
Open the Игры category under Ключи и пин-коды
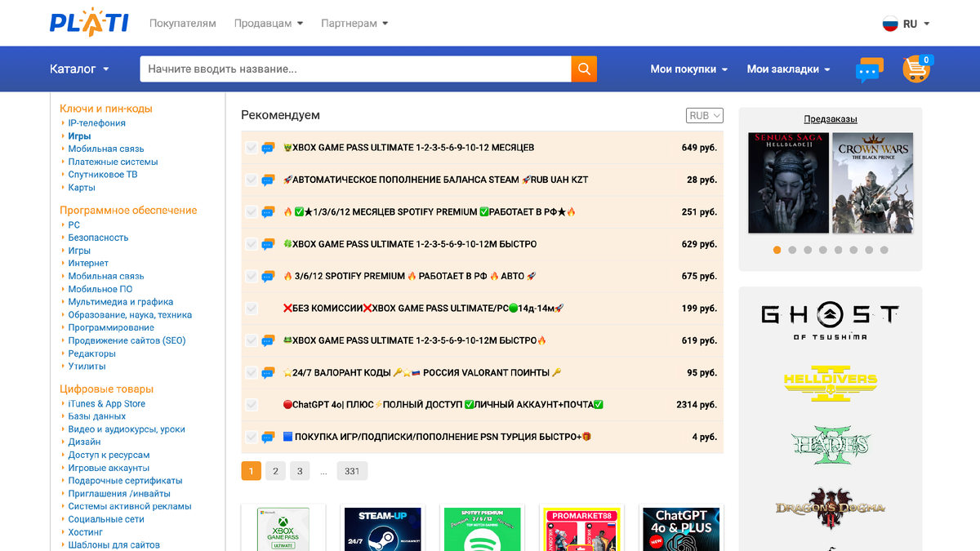[x=79, y=136]
